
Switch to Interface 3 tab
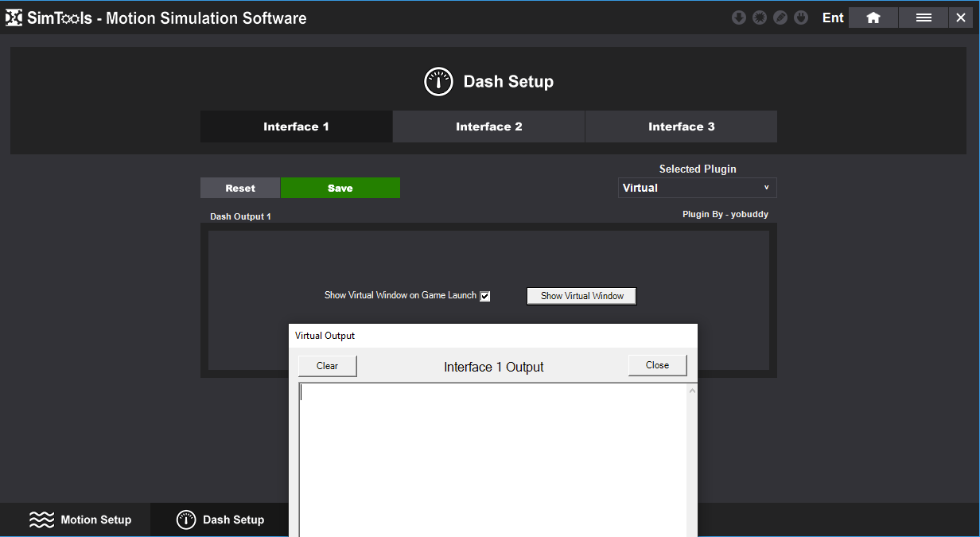(x=681, y=126)
